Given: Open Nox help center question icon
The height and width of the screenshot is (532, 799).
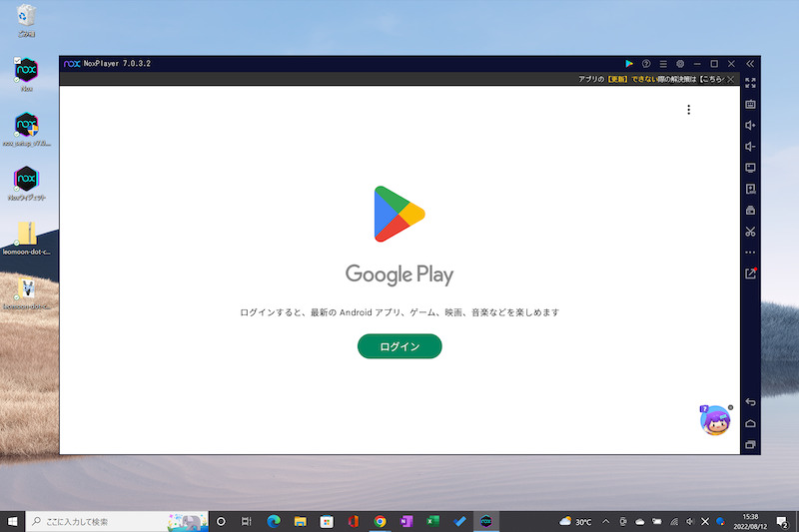Looking at the screenshot, I should 646,64.
